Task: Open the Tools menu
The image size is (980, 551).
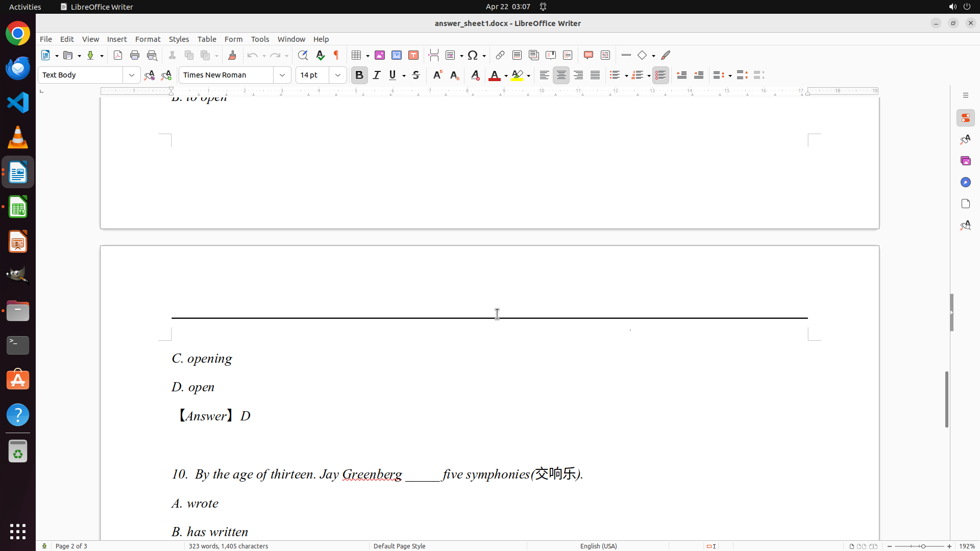Action: (x=260, y=39)
